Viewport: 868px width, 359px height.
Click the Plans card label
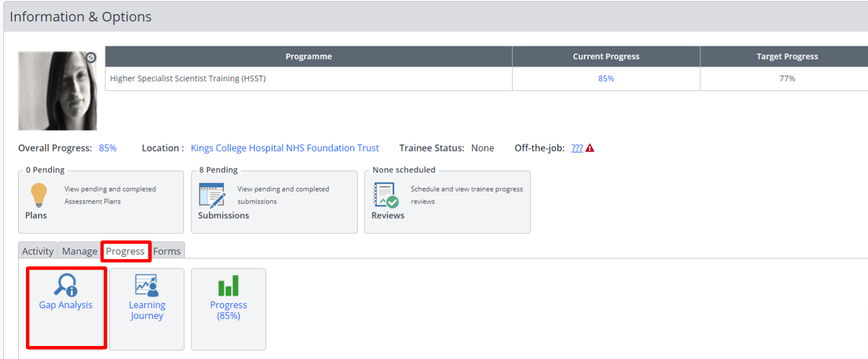(x=36, y=215)
